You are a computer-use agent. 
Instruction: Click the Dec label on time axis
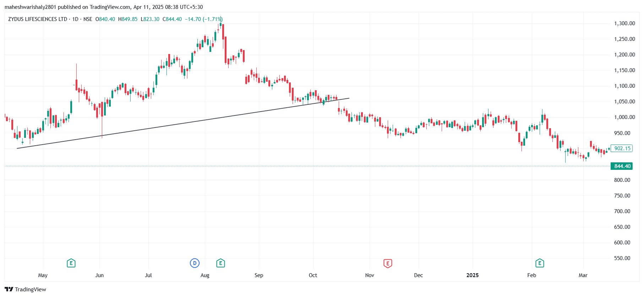click(x=419, y=275)
